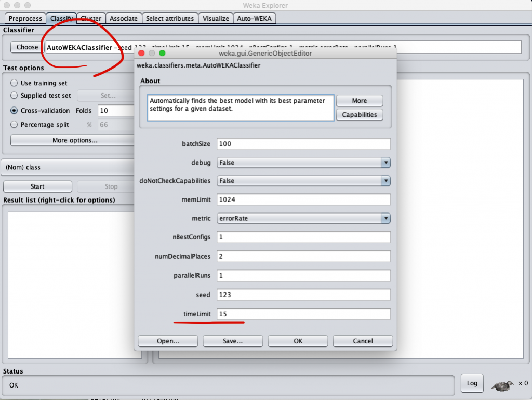532x400 pixels.
Task: Click the 'x 0' task count text
Action: [523, 383]
